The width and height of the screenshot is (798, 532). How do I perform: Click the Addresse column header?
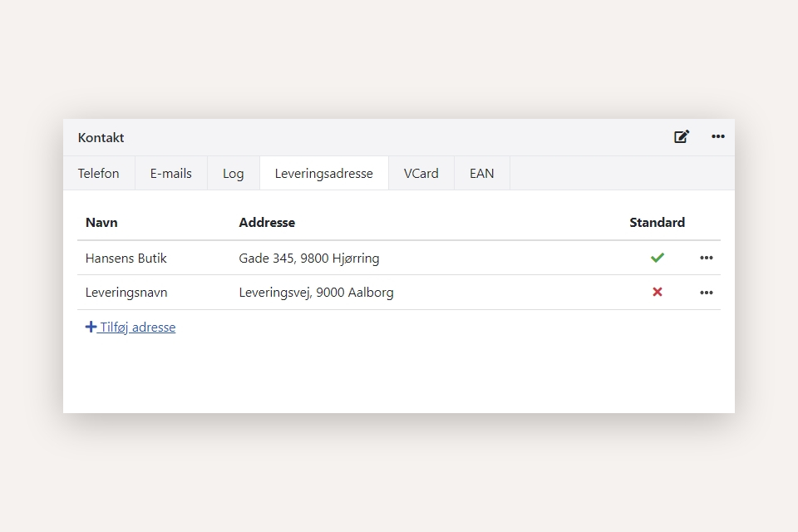[x=267, y=223]
